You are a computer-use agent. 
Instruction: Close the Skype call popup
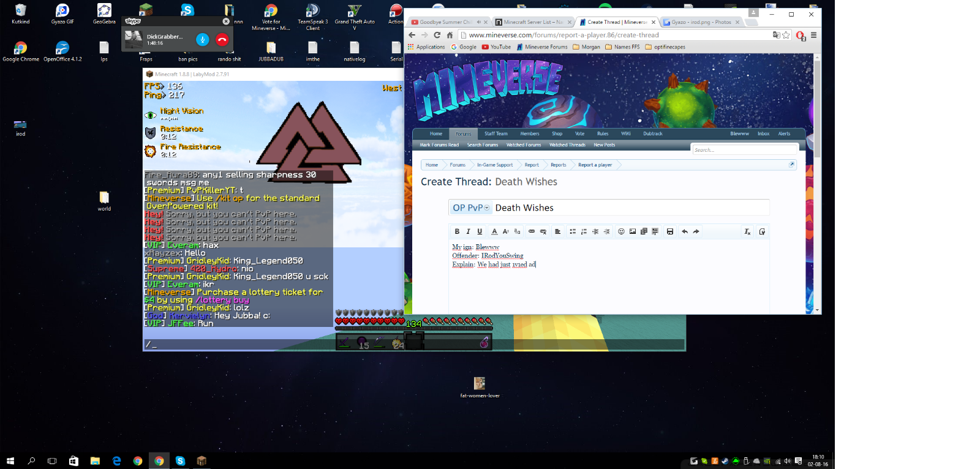225,21
